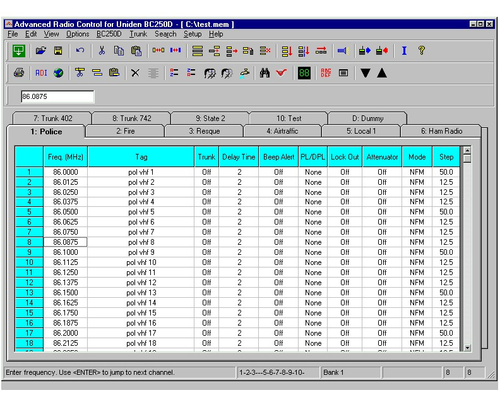500x398 pixels.
Task: Open the Trunk menu
Action: 138,34
